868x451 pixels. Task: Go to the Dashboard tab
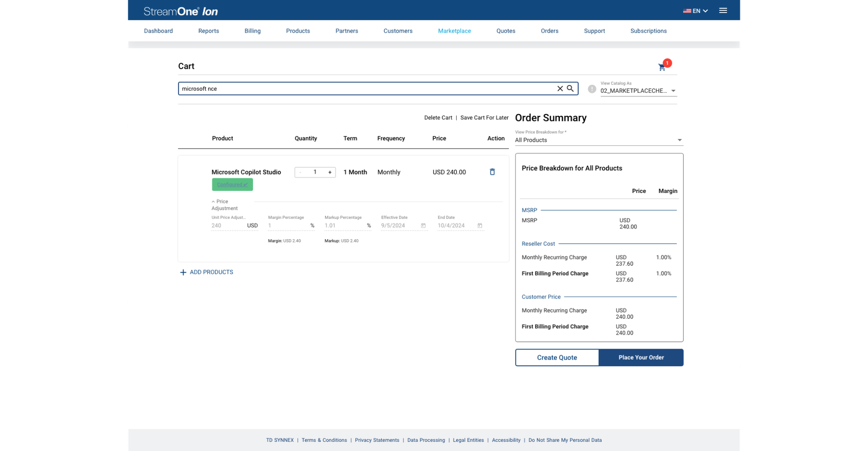(158, 31)
